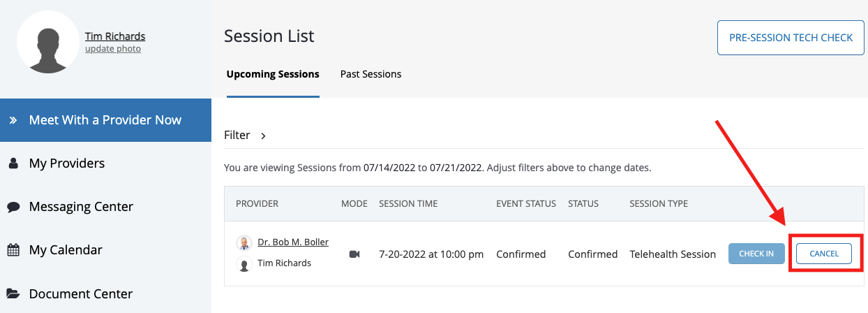The width and height of the screenshot is (868, 313).
Task: Click the 7-20-2022 at 10:00 pm session time
Action: coord(431,254)
